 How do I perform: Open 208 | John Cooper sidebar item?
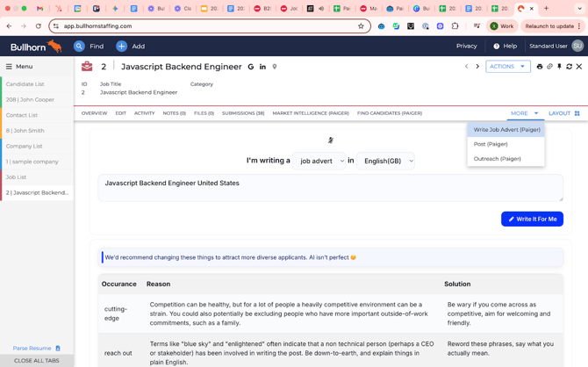point(30,100)
